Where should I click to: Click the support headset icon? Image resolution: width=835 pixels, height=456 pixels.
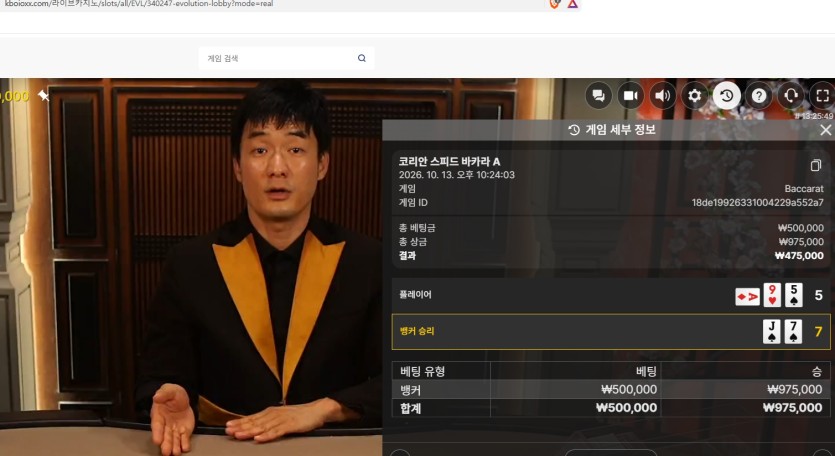click(x=791, y=96)
